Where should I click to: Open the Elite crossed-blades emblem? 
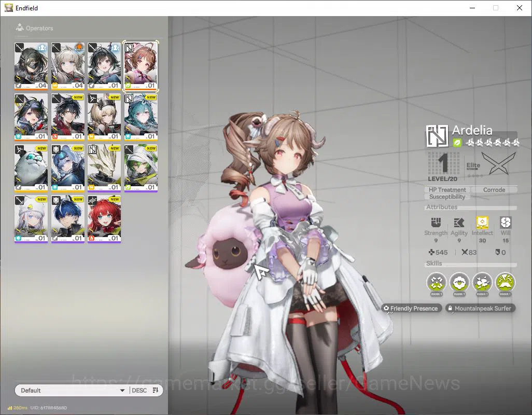pyautogui.click(x=498, y=163)
